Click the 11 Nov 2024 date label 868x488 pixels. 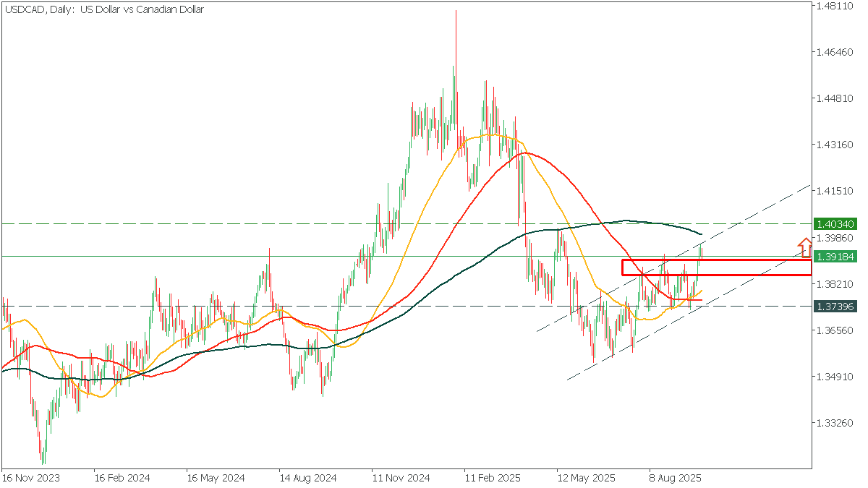pos(401,478)
